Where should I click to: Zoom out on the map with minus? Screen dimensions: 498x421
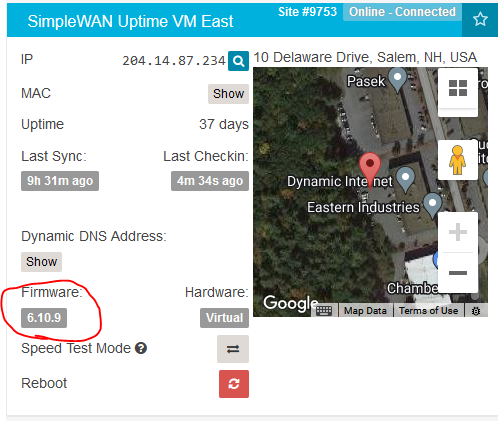[x=458, y=273]
